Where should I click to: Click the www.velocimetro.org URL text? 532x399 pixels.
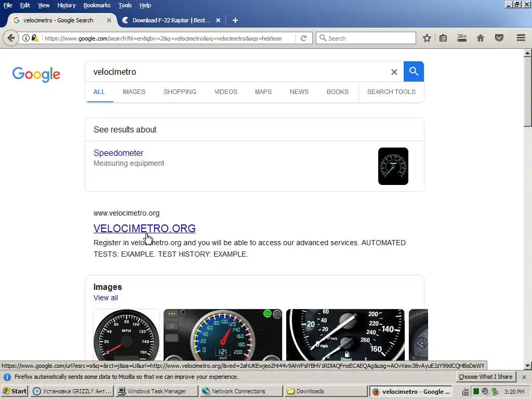tap(126, 213)
